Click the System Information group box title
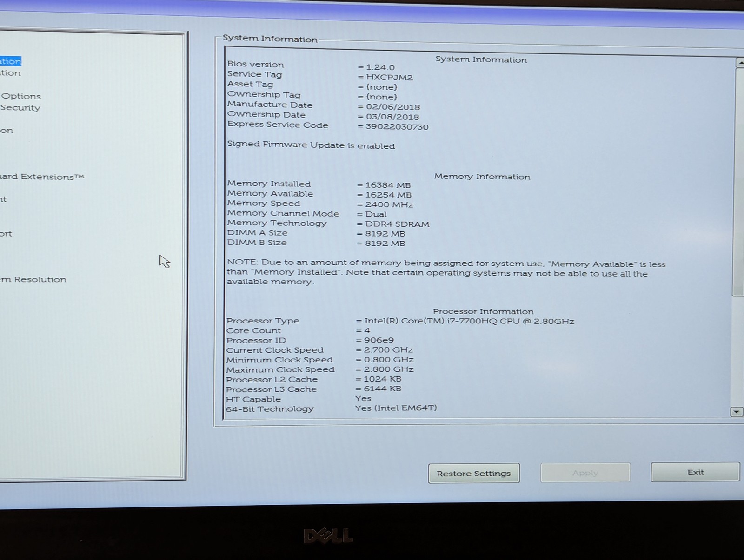The height and width of the screenshot is (560, 744). [x=270, y=39]
